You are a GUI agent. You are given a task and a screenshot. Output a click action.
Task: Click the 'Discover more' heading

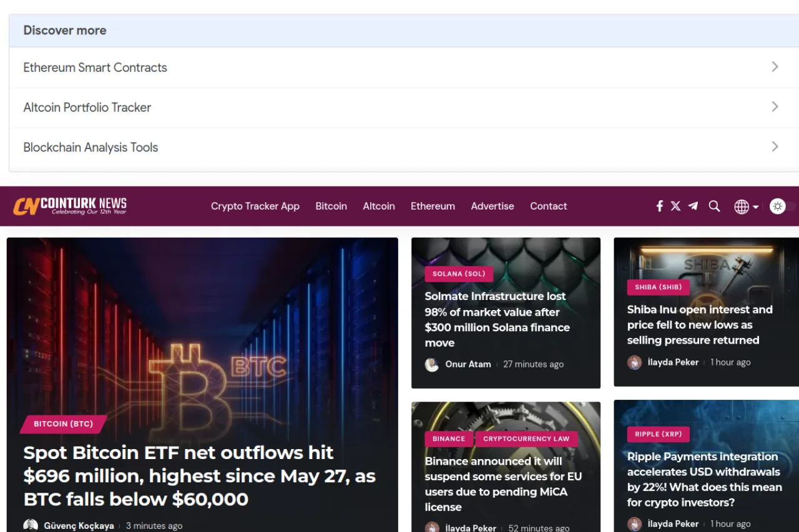(65, 31)
